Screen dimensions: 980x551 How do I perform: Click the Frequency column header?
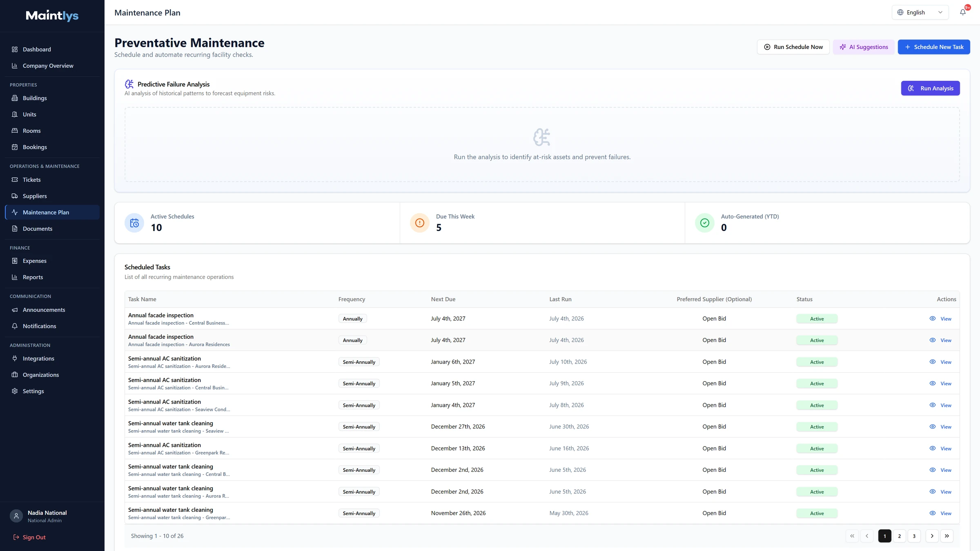[x=352, y=299]
